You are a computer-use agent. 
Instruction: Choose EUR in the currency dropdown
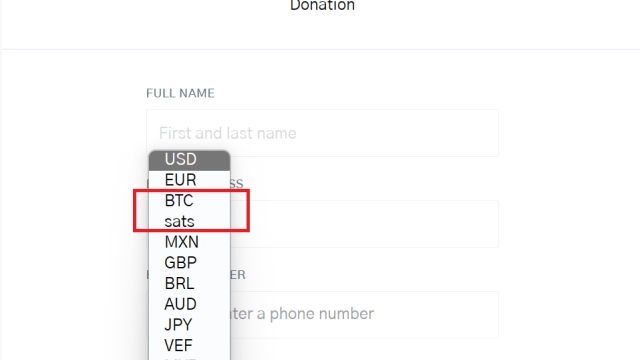pos(189,180)
